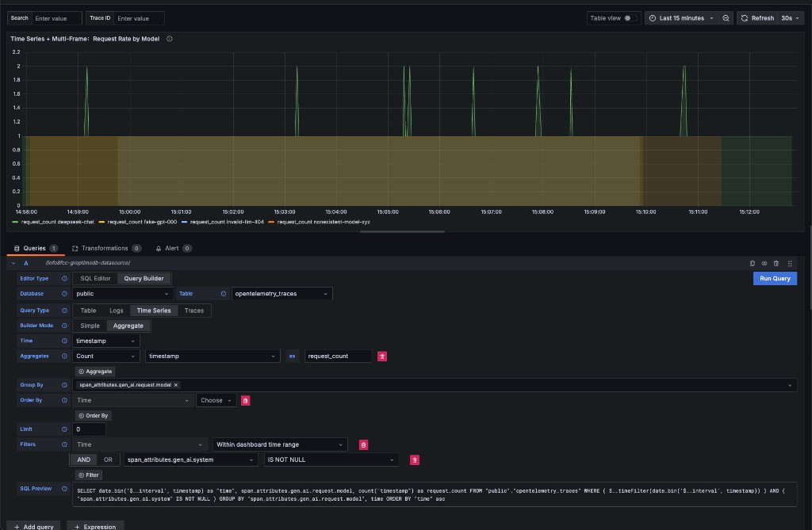The height and width of the screenshot is (530, 812).
Task: Click the zoom out time range icon
Action: pos(726,18)
